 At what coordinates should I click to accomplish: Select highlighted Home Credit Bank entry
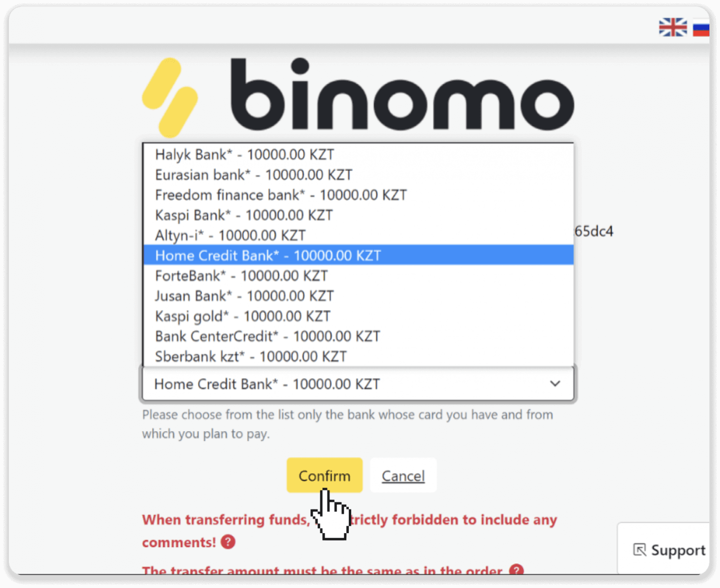[358, 255]
